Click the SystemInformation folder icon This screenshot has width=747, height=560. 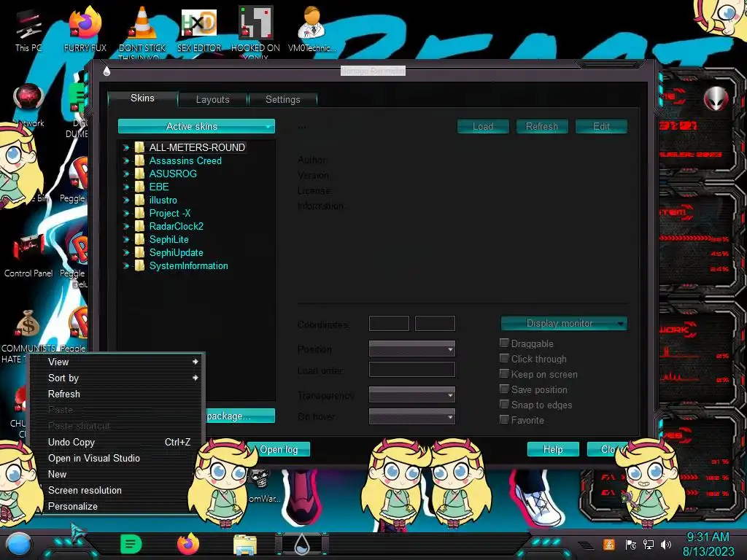[139, 265]
